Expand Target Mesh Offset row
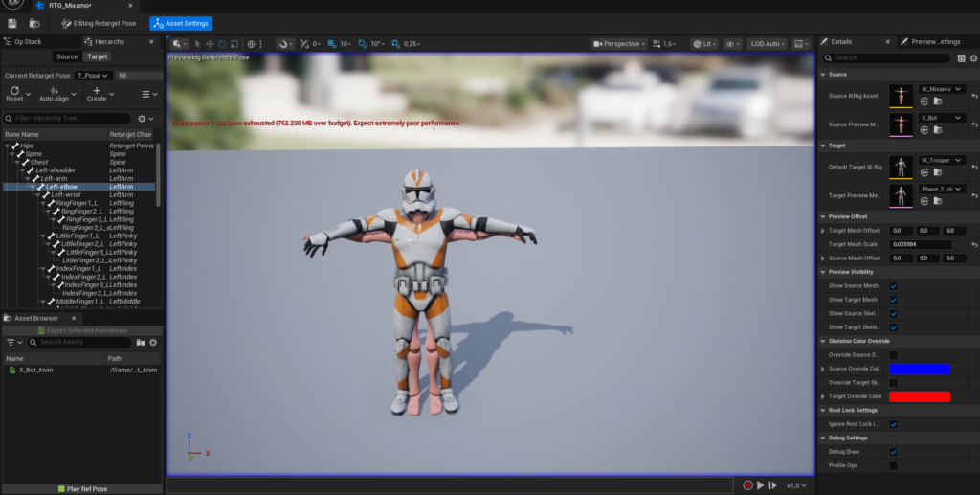The height and width of the screenshot is (495, 980). tap(823, 231)
